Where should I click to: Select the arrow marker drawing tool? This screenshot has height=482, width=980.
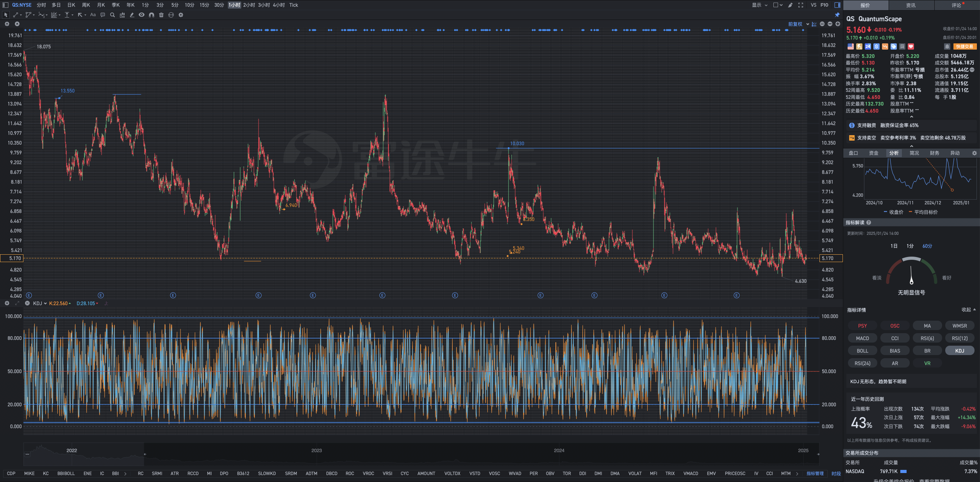[80, 15]
